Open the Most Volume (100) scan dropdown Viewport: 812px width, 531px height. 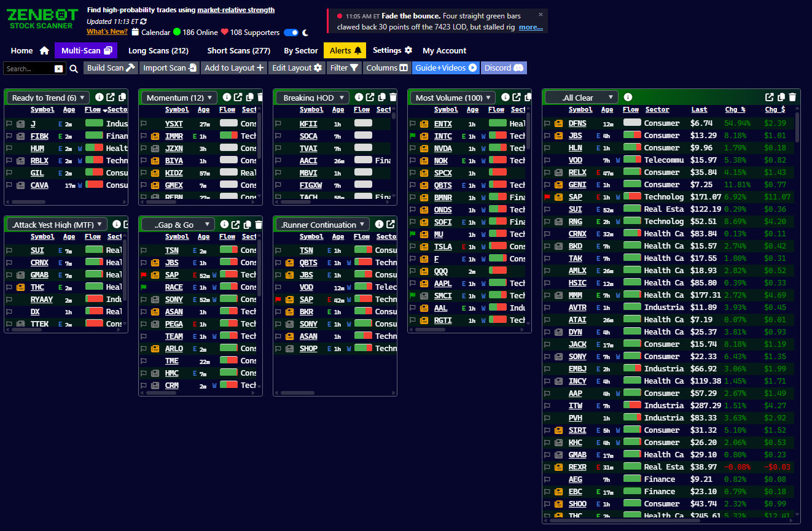[x=453, y=98]
